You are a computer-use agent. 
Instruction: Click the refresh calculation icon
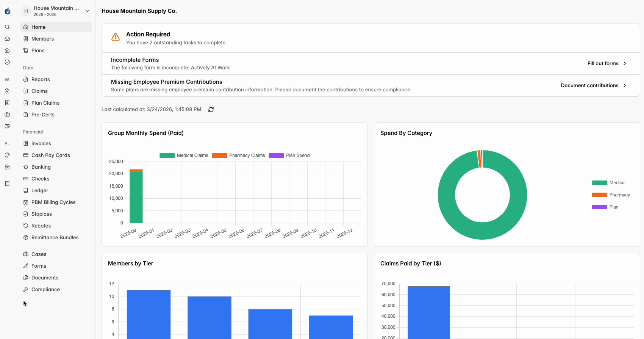point(211,110)
